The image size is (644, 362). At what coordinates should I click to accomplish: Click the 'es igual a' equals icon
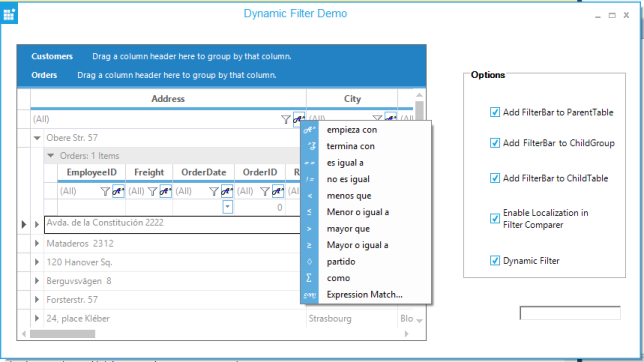310,163
